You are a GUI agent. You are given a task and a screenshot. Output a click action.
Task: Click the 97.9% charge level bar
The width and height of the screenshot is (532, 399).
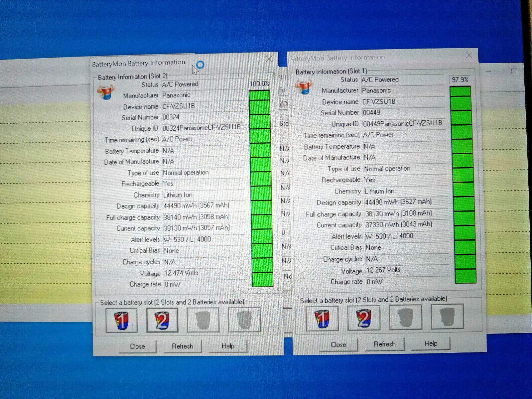pyautogui.click(x=463, y=185)
